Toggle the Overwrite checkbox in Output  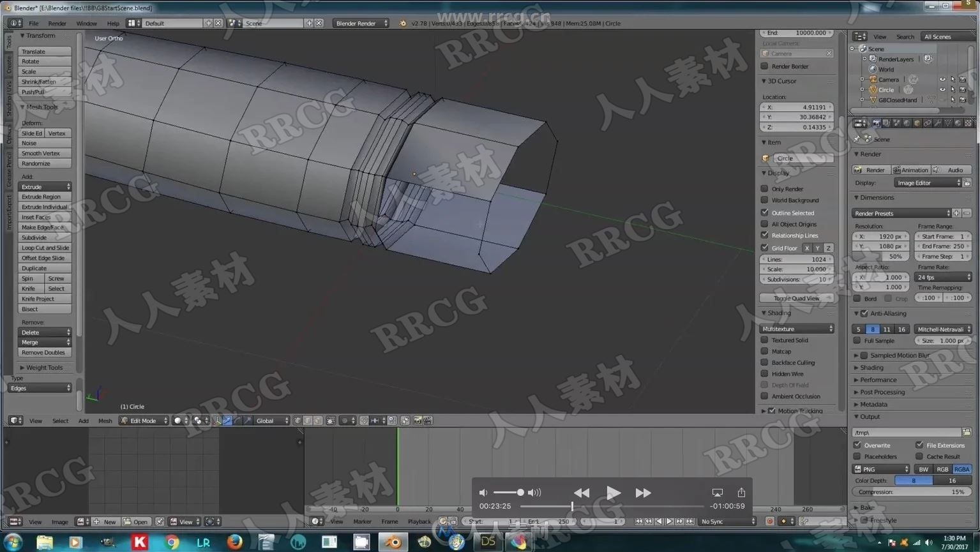[x=857, y=445]
